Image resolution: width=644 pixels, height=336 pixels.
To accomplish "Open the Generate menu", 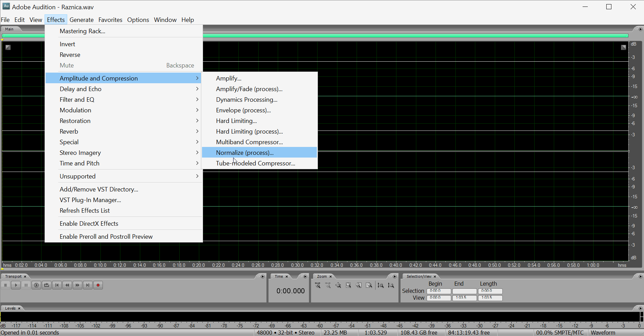I will tap(82, 20).
